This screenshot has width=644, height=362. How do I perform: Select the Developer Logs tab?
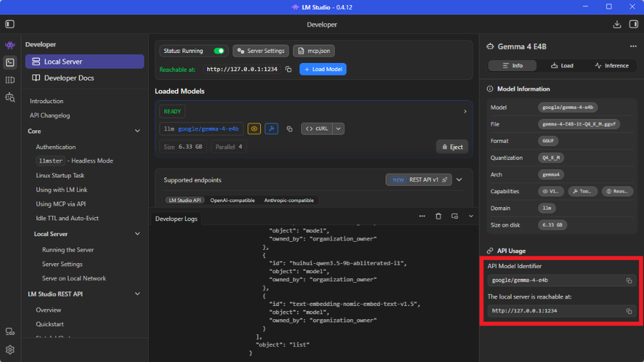coord(177,219)
